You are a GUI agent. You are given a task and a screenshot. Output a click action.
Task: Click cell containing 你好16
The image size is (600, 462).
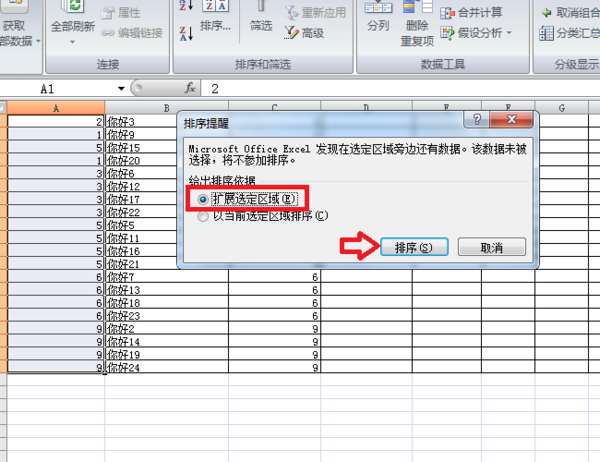[x=141, y=251]
